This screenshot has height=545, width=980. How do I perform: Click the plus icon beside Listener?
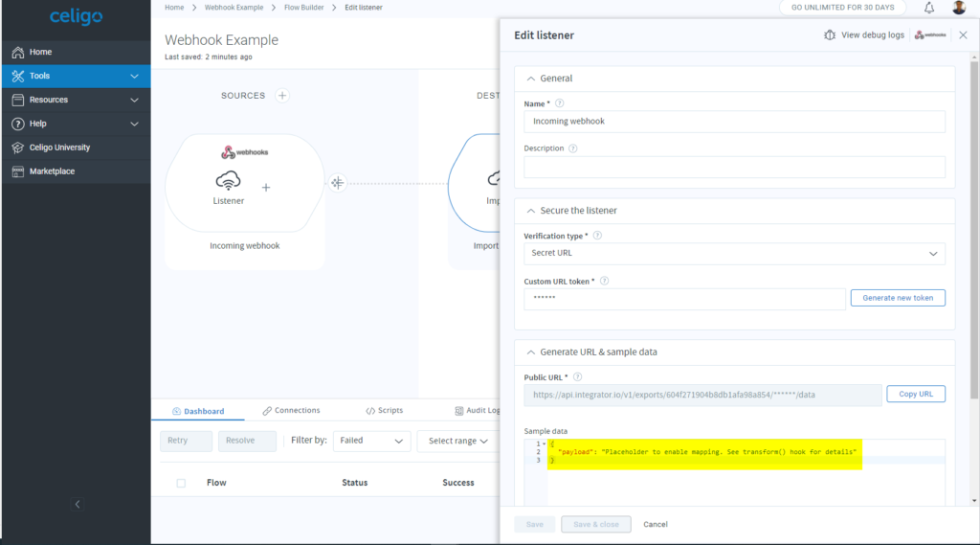(266, 187)
